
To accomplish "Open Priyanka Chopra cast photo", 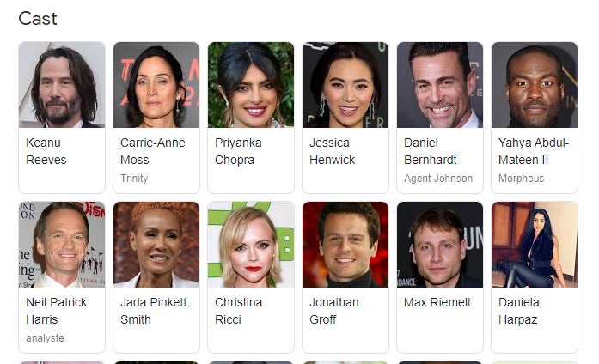I will point(251,85).
